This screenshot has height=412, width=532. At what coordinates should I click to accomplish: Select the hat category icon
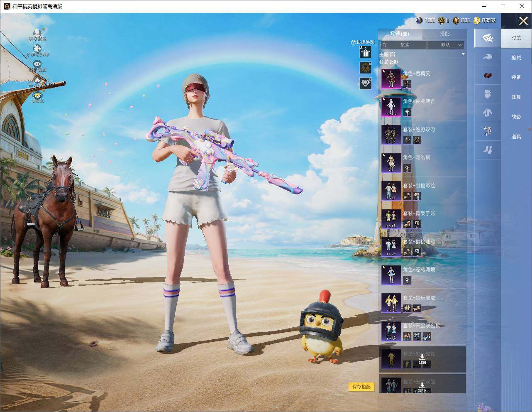[488, 57]
